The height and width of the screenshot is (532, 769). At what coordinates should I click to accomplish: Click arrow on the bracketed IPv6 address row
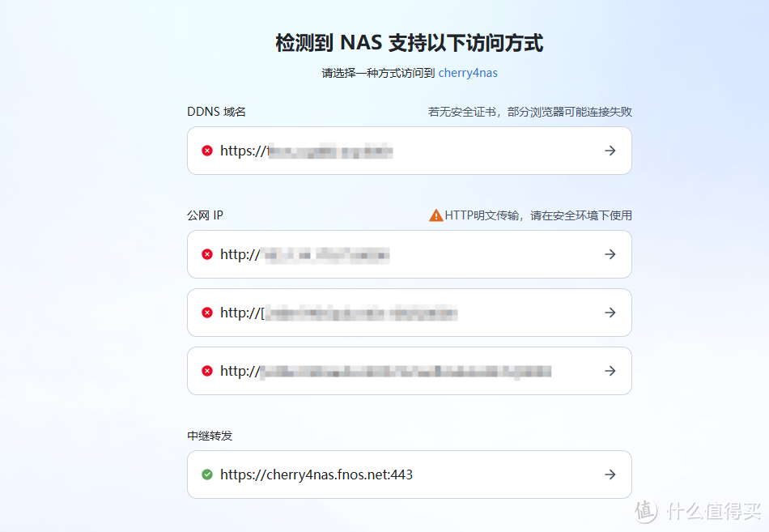click(x=610, y=313)
